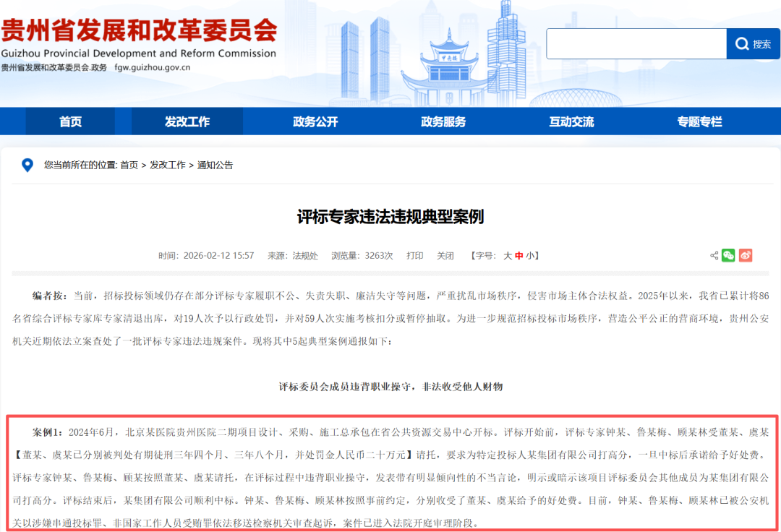Go to 通知公告 in breadcrumb
Image resolution: width=781 pixels, height=532 pixels.
[x=215, y=166]
